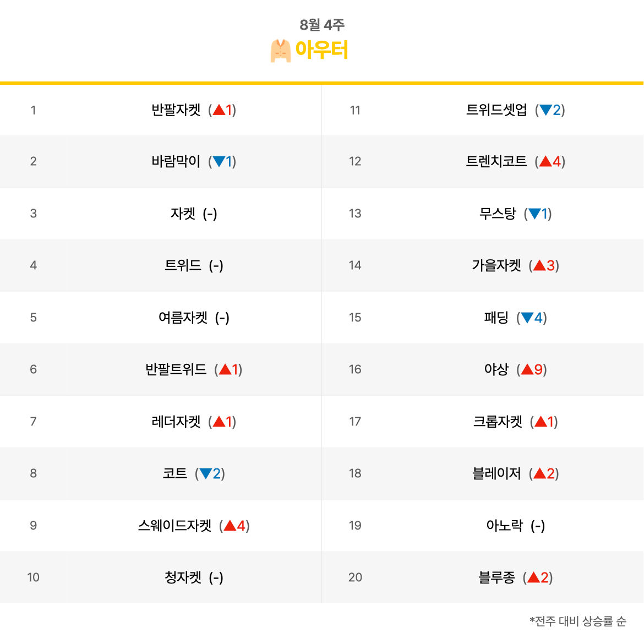Click the jacket icon beside 아우터 title
The width and height of the screenshot is (644, 644).
[x=281, y=51]
